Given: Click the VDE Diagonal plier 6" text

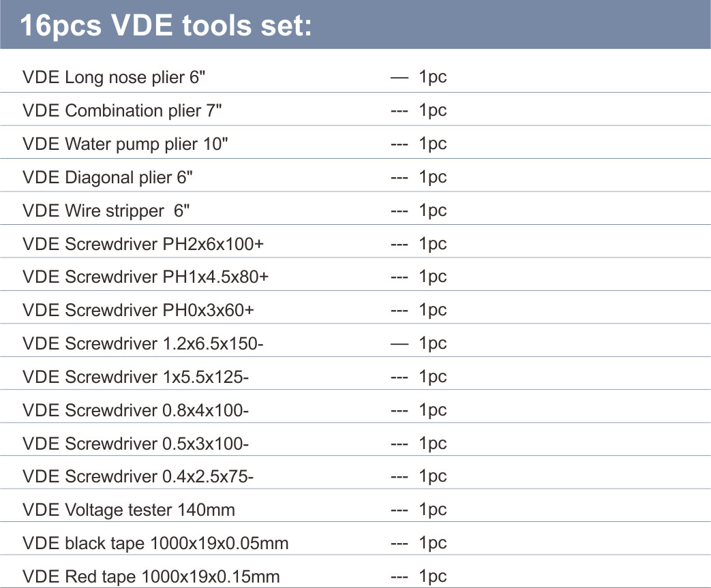Looking at the screenshot, I should tap(108, 177).
